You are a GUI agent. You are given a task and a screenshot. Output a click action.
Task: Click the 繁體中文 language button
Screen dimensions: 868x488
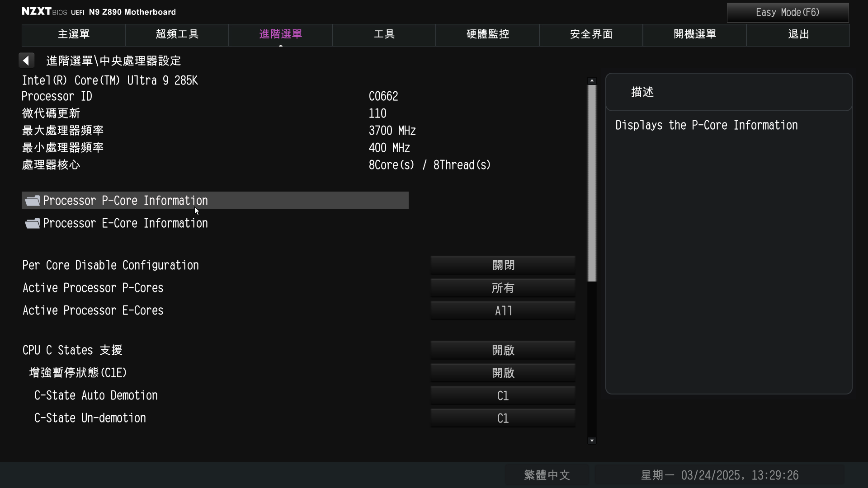547,475
